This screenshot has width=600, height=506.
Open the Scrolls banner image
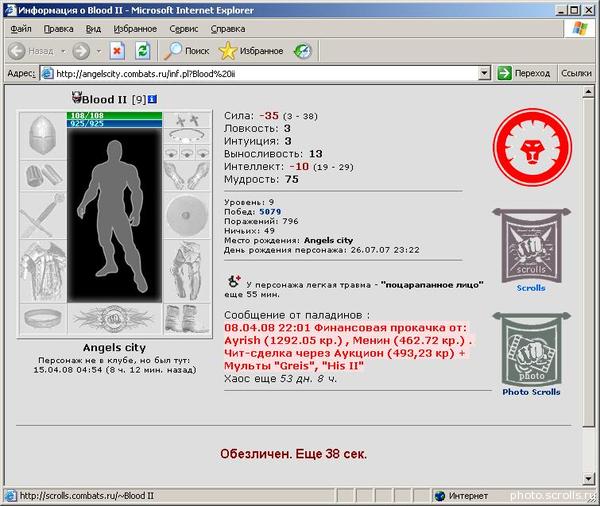click(531, 245)
